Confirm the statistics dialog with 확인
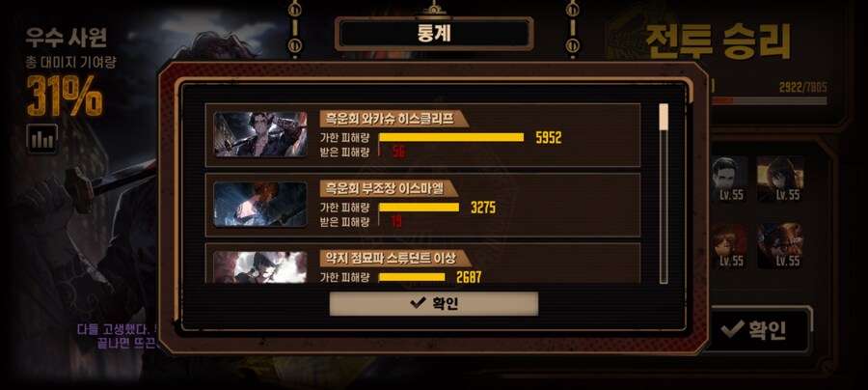The width and height of the screenshot is (868, 390). tap(433, 303)
